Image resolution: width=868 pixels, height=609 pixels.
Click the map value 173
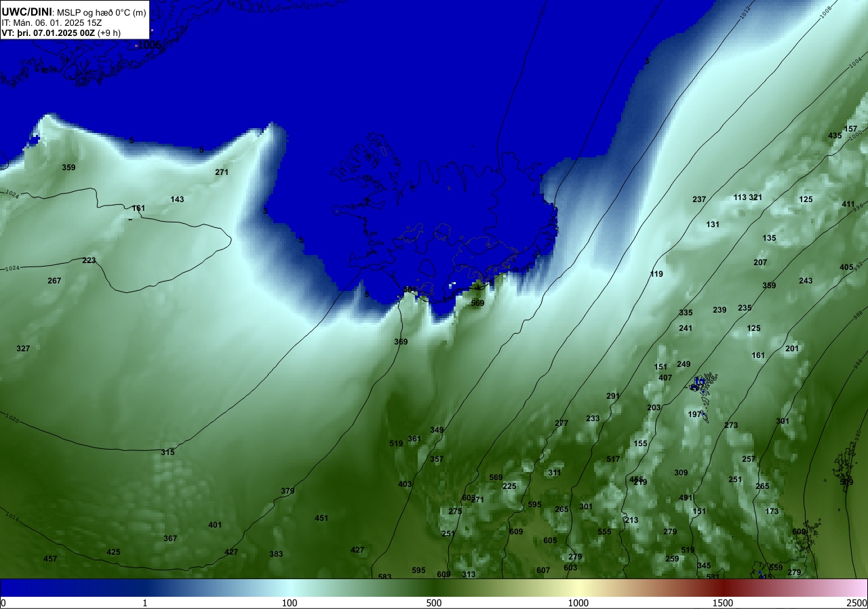tap(772, 511)
